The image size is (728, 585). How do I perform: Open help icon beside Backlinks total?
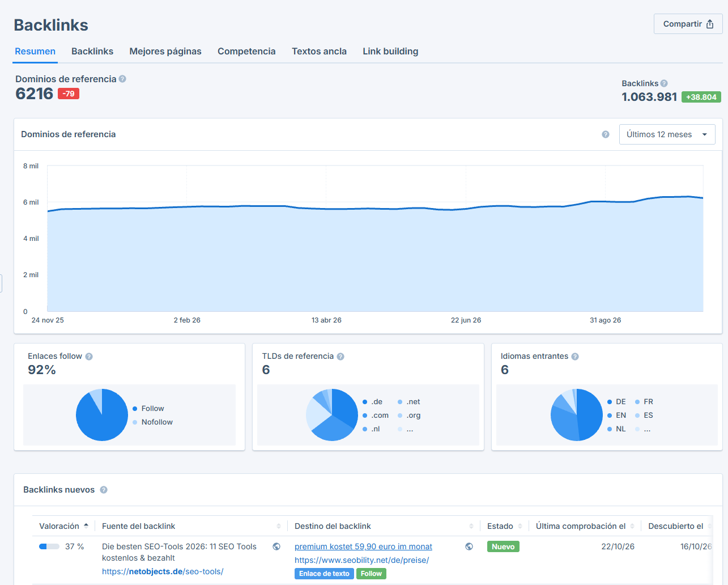coord(664,83)
